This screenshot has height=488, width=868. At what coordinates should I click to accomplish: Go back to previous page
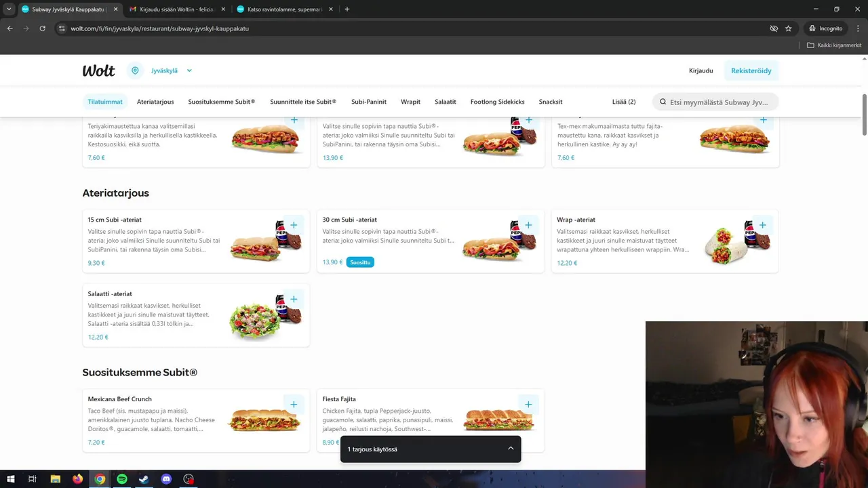click(x=10, y=28)
